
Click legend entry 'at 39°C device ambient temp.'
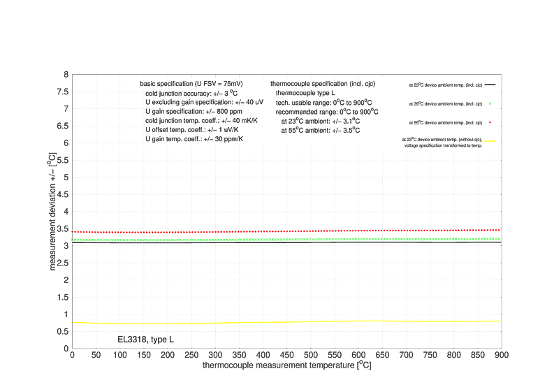[446, 103]
